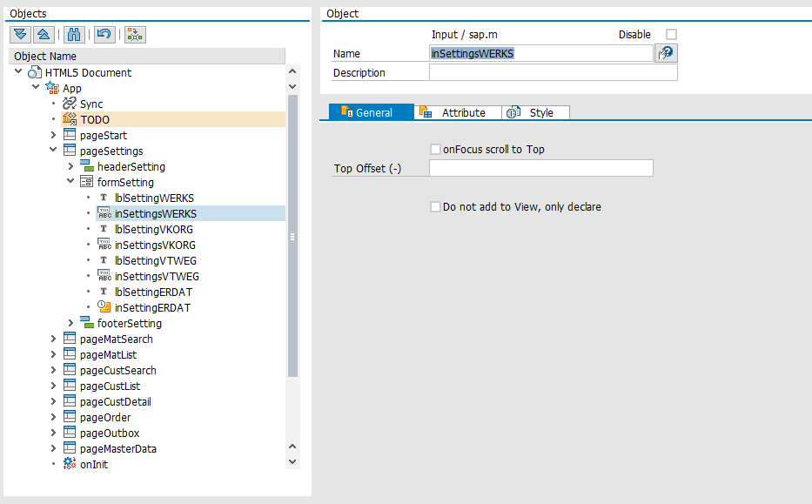812x504 pixels.
Task: Expand the headerSetting tree node
Action: pyautogui.click(x=70, y=166)
